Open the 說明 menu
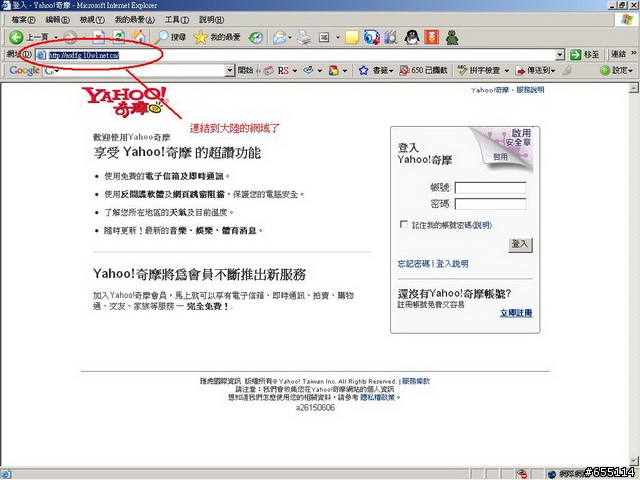 (x=211, y=20)
